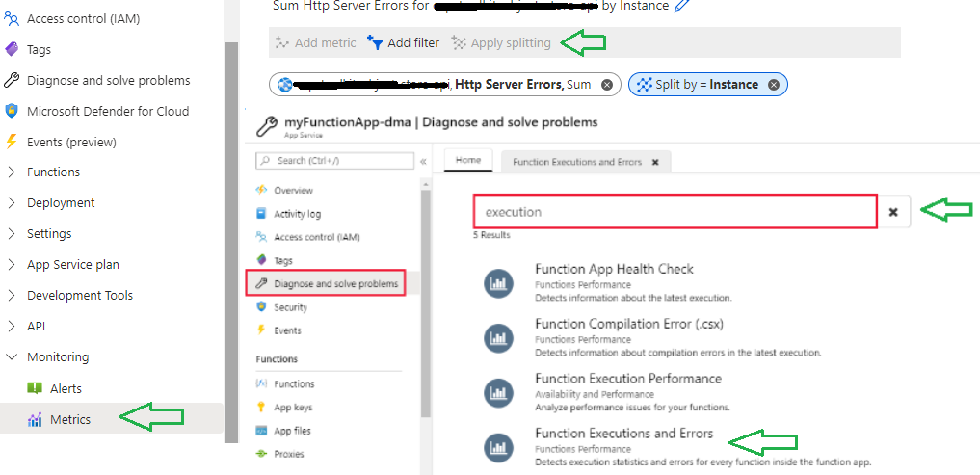
Task: Click chart icon beside Function Compilation Error
Action: 498,338
